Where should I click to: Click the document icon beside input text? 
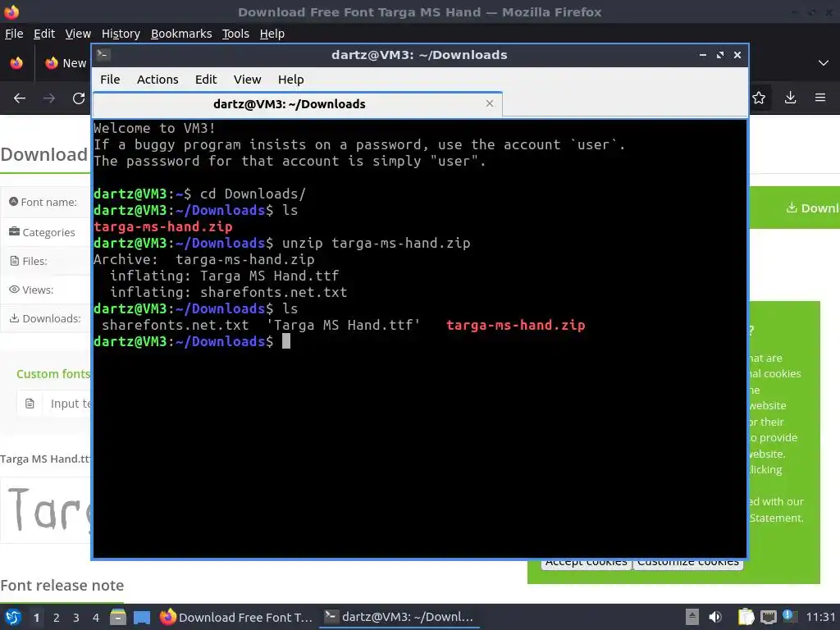30,404
